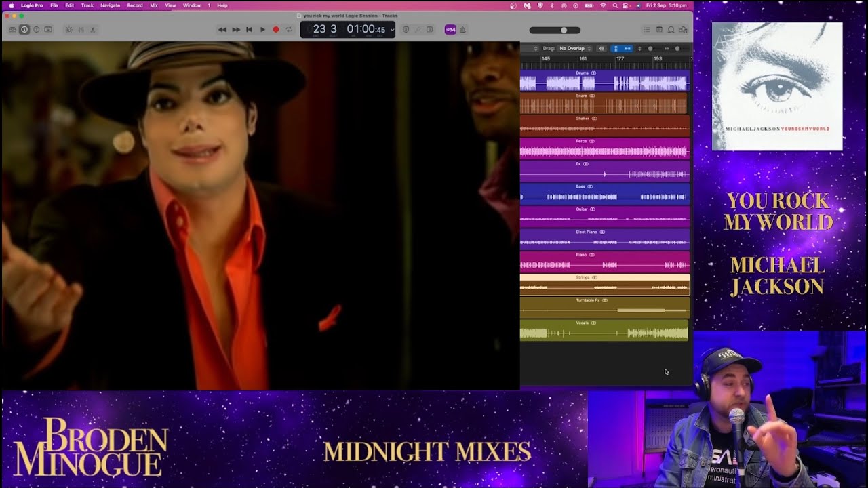Click the Fast Forward transport button

[235, 30]
